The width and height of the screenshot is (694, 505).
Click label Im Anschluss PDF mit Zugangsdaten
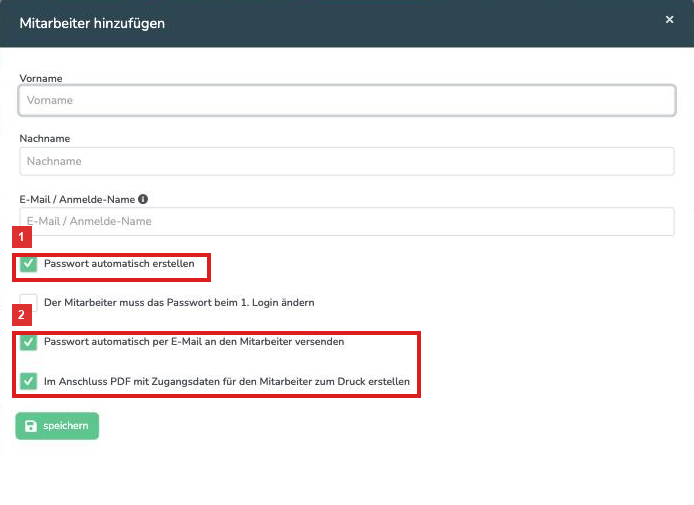pos(227,382)
